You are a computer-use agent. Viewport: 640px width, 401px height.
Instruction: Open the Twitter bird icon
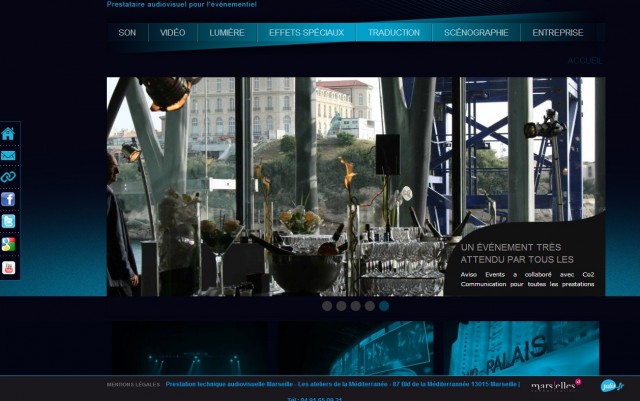point(8,221)
